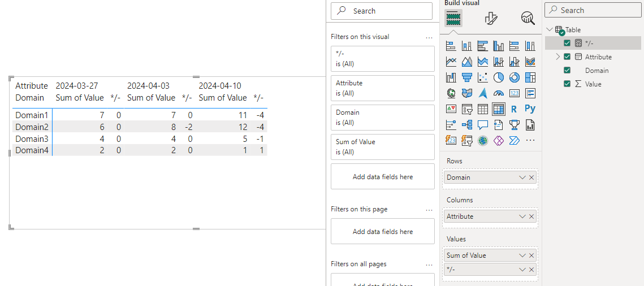Viewport: 644px width, 286px height.
Task: Choose the clustered column chart visual
Action: (498, 46)
